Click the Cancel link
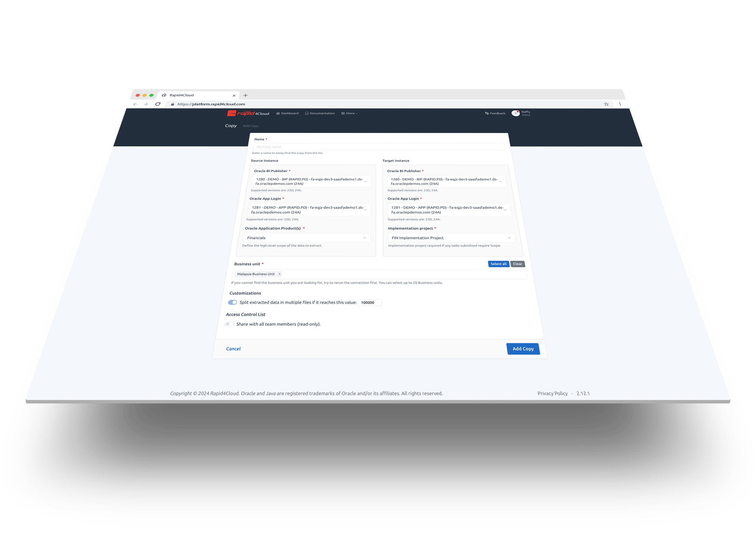 click(234, 349)
